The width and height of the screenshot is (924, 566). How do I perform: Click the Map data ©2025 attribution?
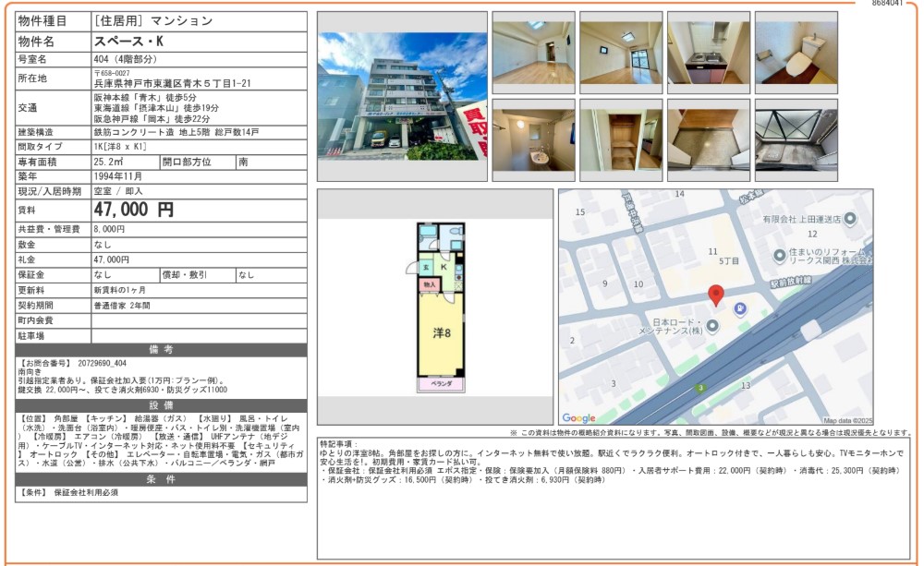[x=847, y=420]
